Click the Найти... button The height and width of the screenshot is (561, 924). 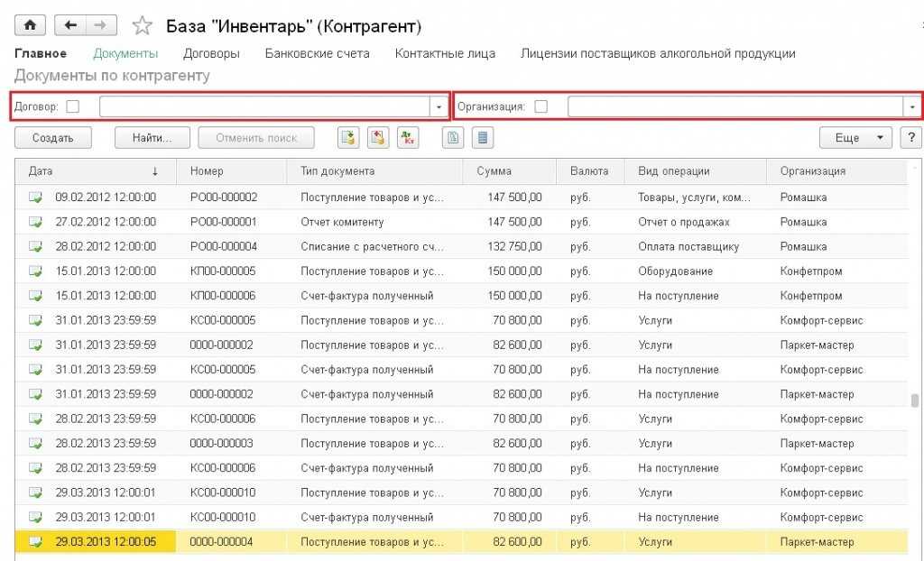pos(152,138)
